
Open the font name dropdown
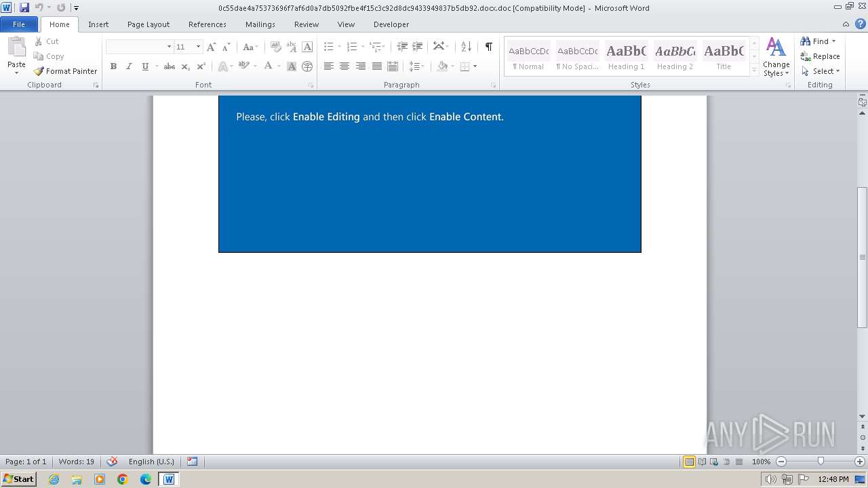tap(169, 47)
